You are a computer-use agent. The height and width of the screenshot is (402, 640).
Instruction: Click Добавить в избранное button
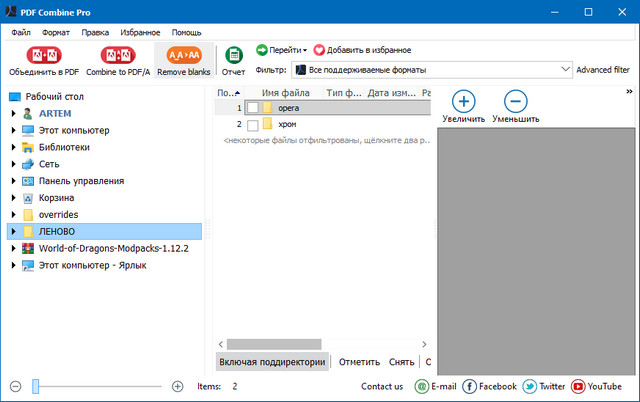[x=362, y=50]
